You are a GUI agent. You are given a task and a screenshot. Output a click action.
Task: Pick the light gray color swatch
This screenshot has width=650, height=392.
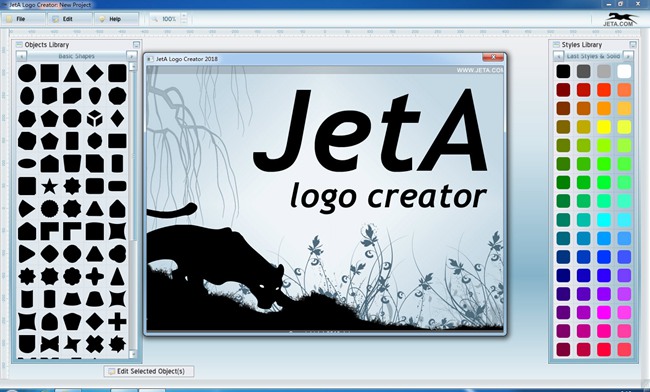point(604,71)
